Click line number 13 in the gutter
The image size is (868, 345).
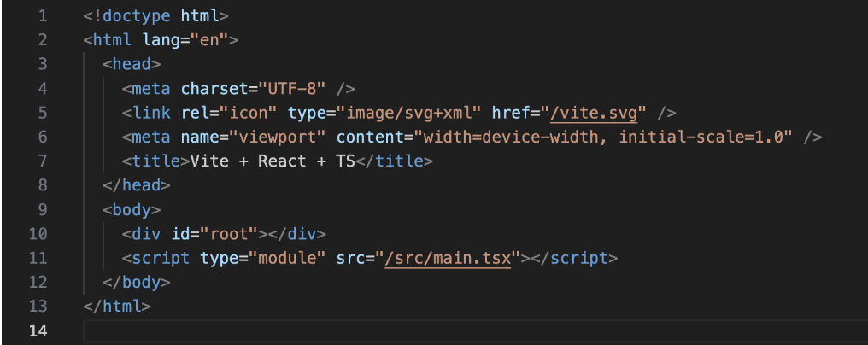pyautogui.click(x=38, y=307)
